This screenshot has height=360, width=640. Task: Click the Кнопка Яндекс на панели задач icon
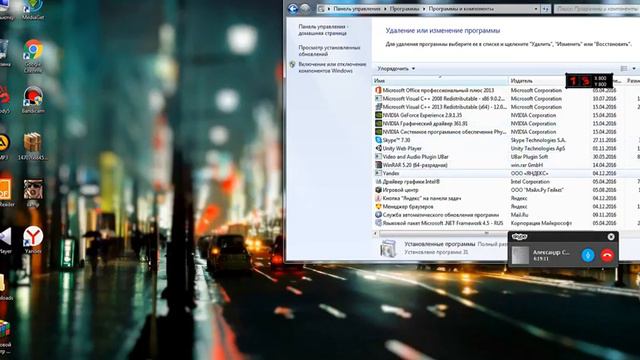point(378,198)
